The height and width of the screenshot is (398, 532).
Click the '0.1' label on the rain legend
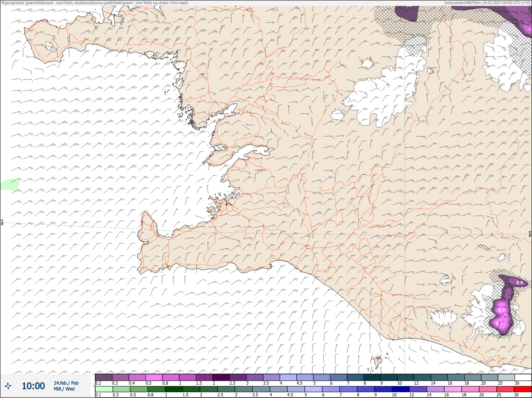(98, 395)
